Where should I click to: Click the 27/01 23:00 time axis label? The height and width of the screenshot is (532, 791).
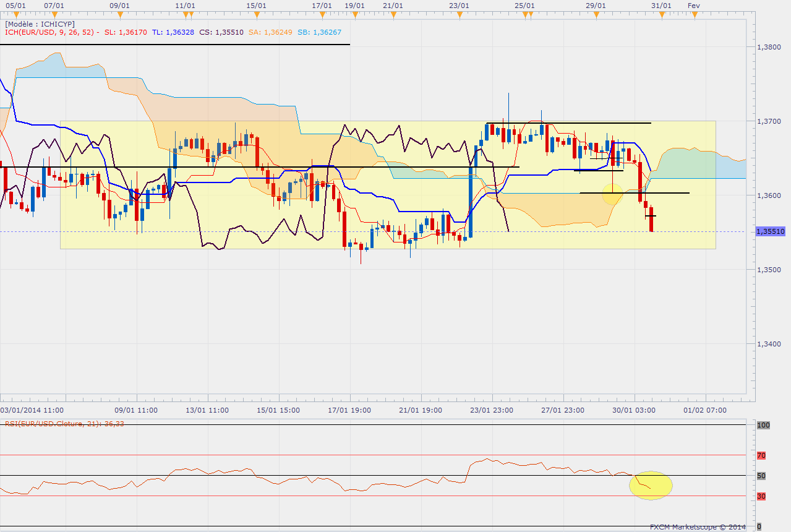(563, 410)
